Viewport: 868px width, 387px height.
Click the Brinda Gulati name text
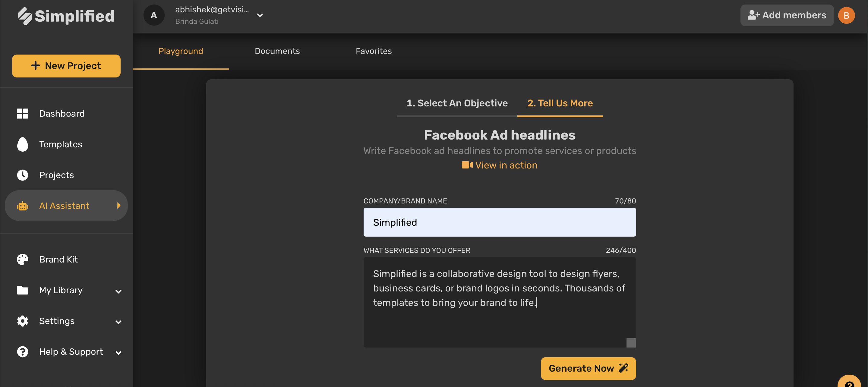point(197,21)
